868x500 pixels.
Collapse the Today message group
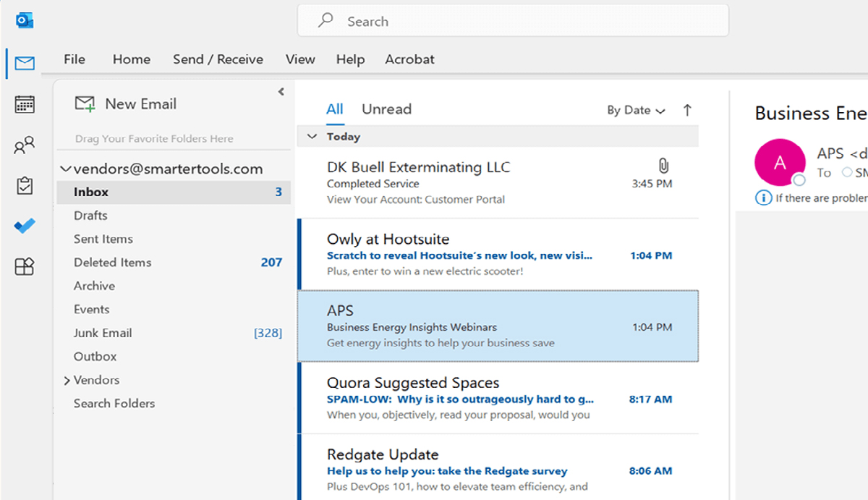(311, 136)
